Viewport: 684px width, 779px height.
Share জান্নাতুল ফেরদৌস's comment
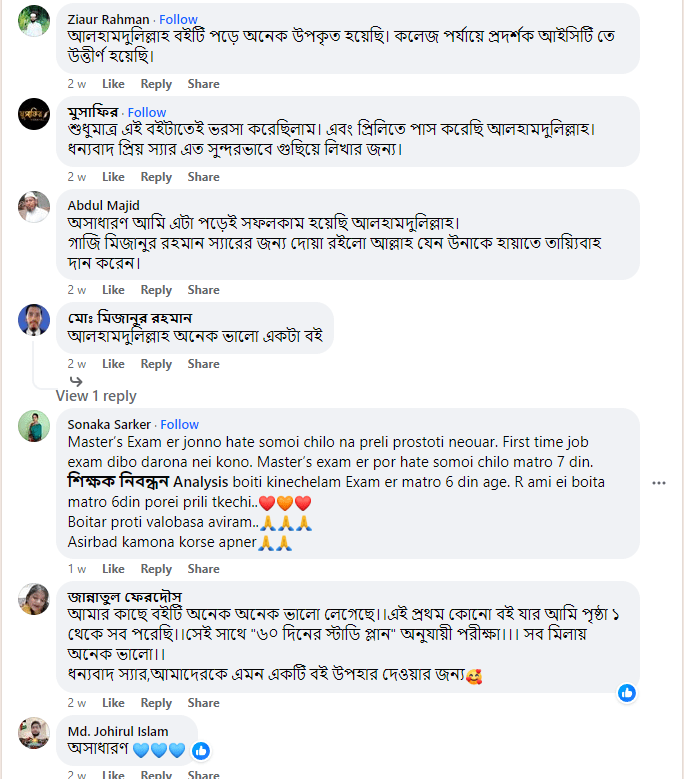point(203,704)
